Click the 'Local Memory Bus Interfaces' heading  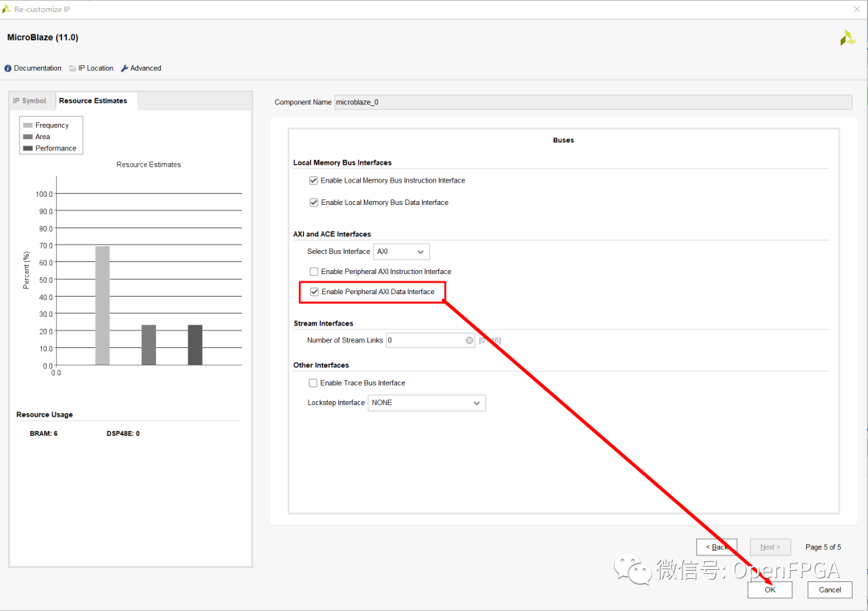342,163
